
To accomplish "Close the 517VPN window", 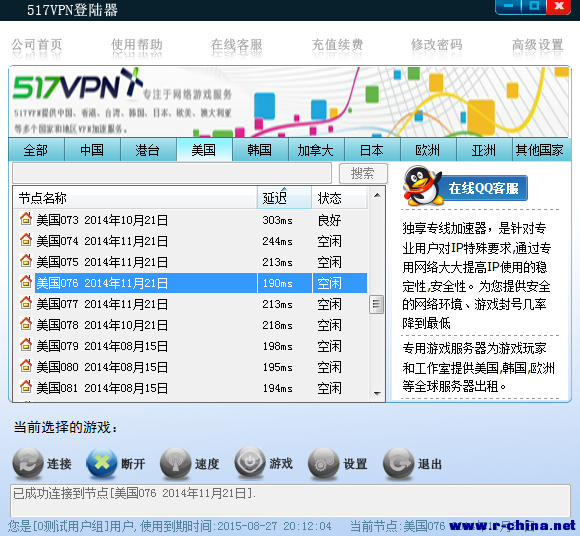I will [559, 6].
